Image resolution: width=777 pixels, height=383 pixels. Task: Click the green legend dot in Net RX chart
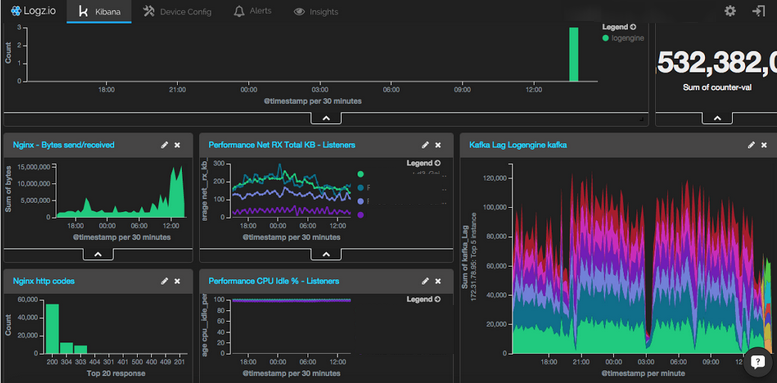pos(360,174)
